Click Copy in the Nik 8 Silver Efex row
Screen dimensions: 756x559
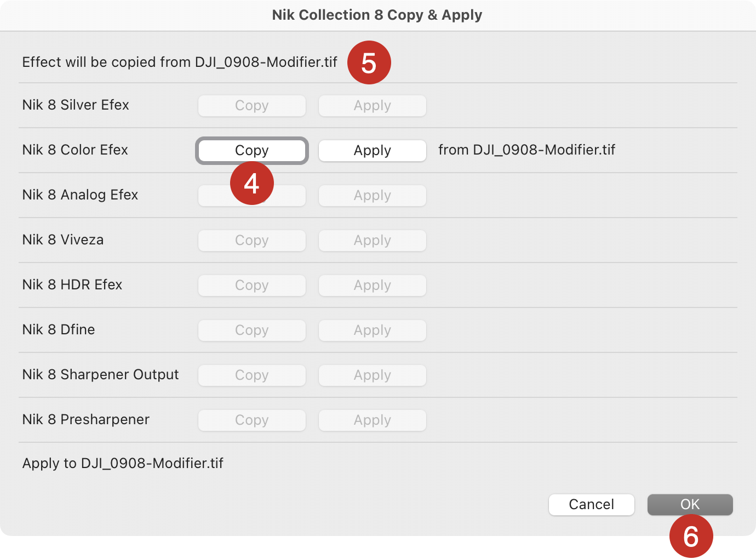pos(252,106)
